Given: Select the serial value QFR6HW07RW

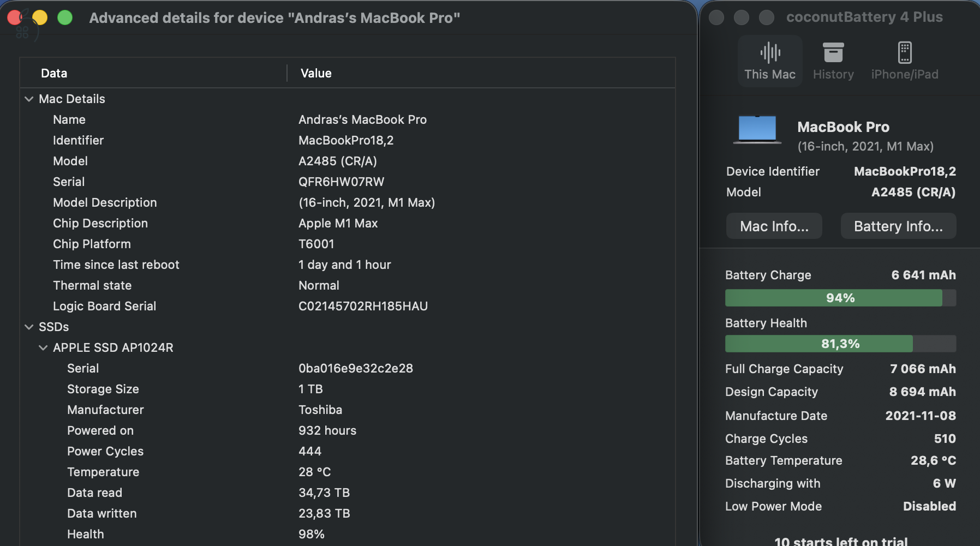Looking at the screenshot, I should (341, 182).
